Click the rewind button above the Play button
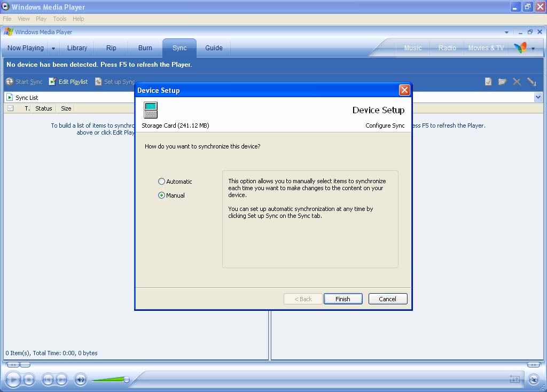Viewport: 547px width, 392px height. 13,365
